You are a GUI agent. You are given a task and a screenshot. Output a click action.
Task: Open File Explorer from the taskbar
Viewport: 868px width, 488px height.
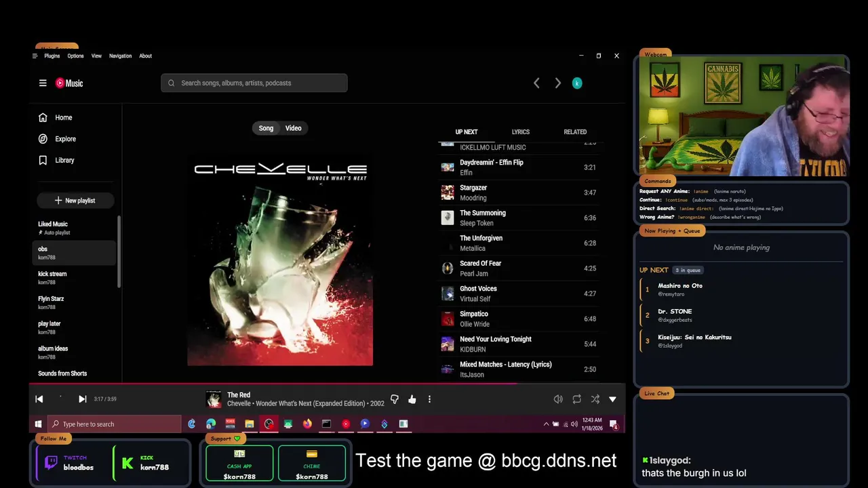pos(250,424)
